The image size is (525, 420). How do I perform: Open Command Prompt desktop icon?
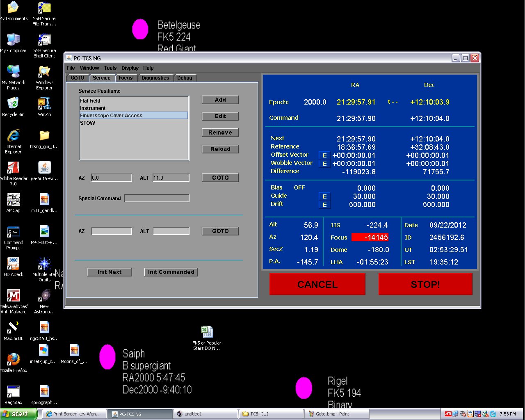click(x=13, y=237)
